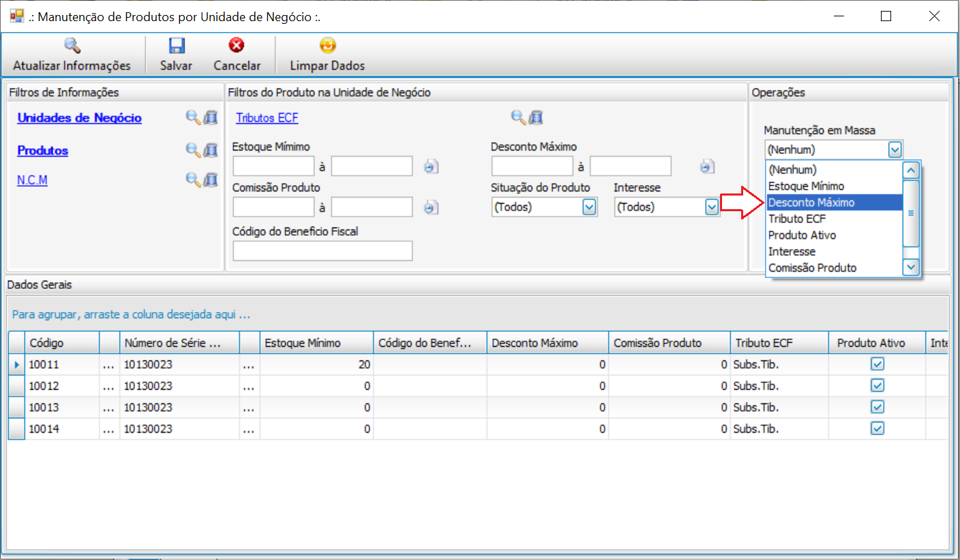Click Subs.Tib. cell in row 10012

pos(779,386)
